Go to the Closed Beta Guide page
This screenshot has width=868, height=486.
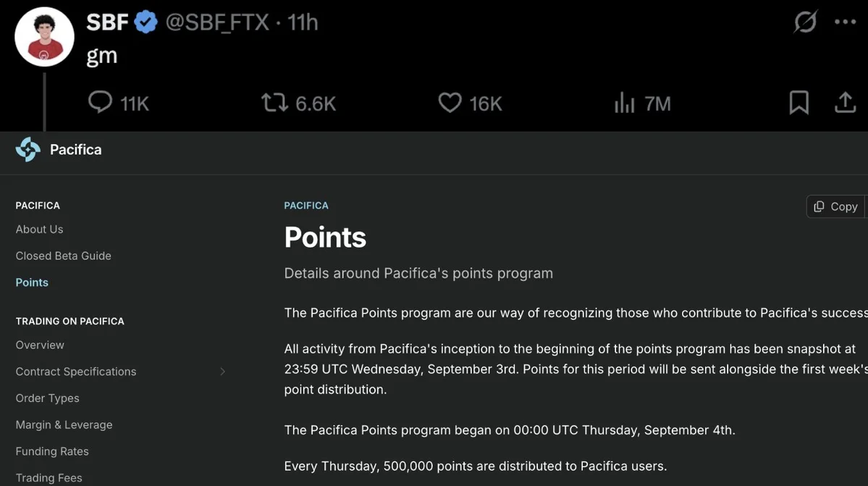click(63, 256)
